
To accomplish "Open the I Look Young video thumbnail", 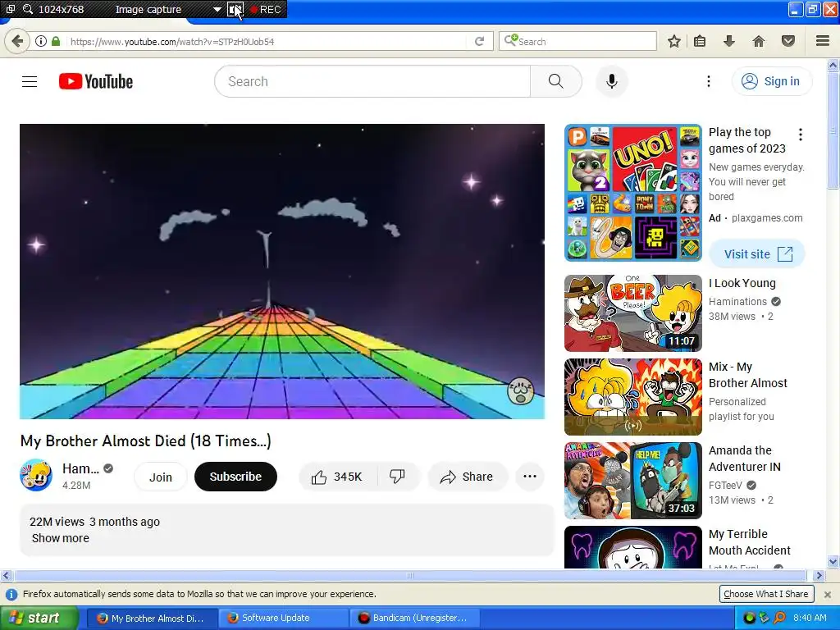I will 632,313.
